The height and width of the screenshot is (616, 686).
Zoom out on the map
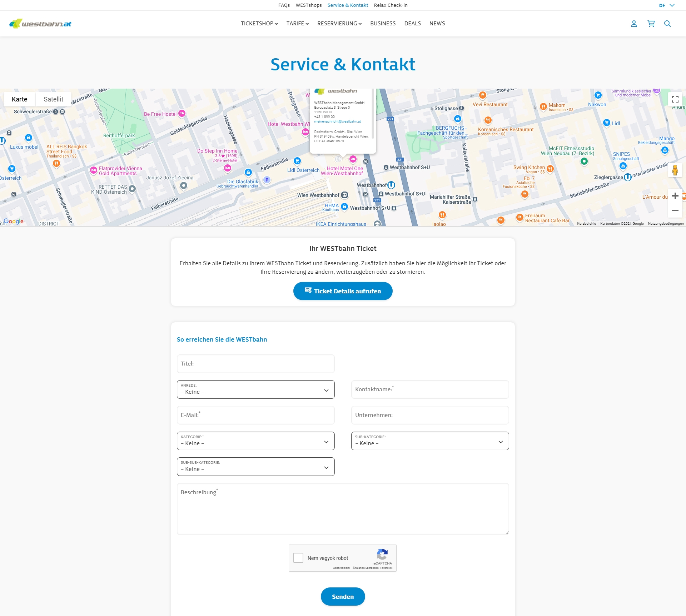675,210
